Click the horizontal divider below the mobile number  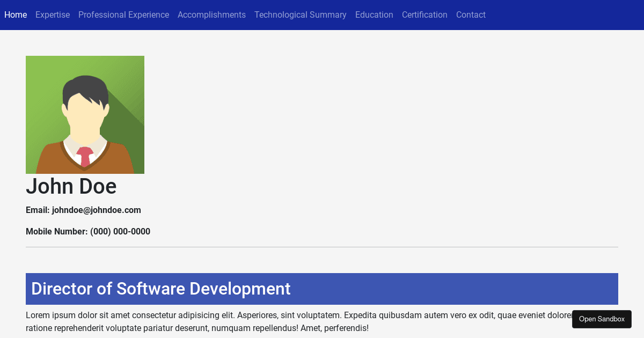(x=322, y=247)
